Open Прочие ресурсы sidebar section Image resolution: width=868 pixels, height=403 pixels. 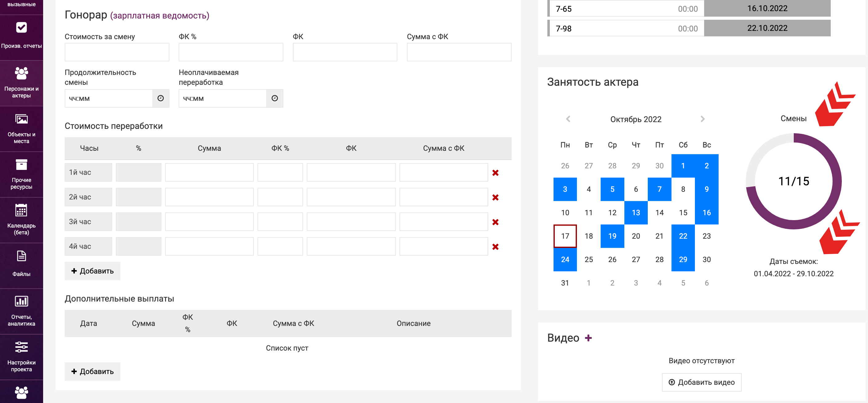(21, 174)
